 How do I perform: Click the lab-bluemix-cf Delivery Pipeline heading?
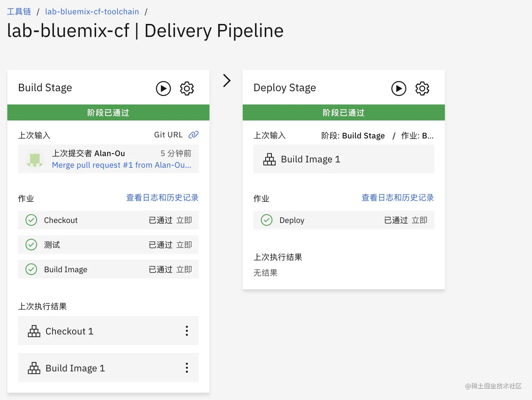pos(145,31)
